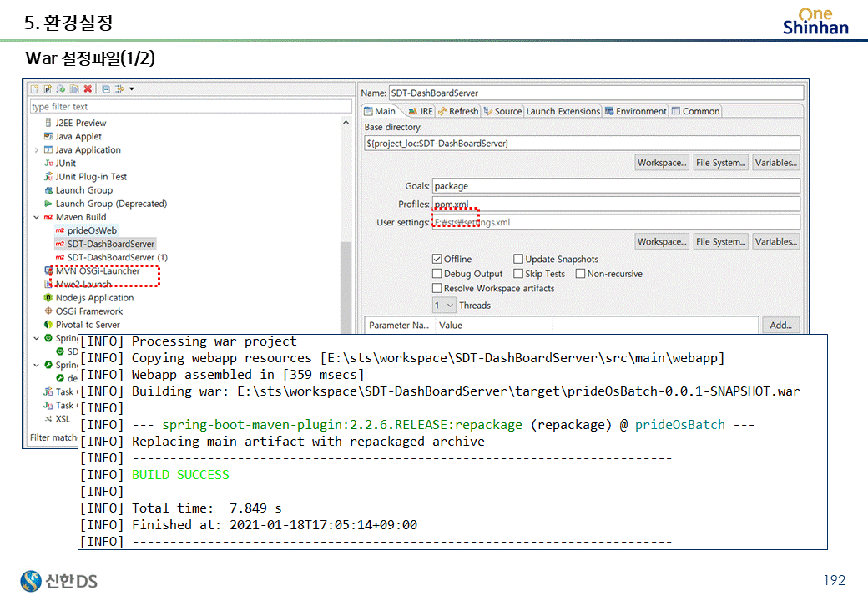Enable the Debug Output checkbox
This screenshot has height=601, width=868.
(x=437, y=274)
